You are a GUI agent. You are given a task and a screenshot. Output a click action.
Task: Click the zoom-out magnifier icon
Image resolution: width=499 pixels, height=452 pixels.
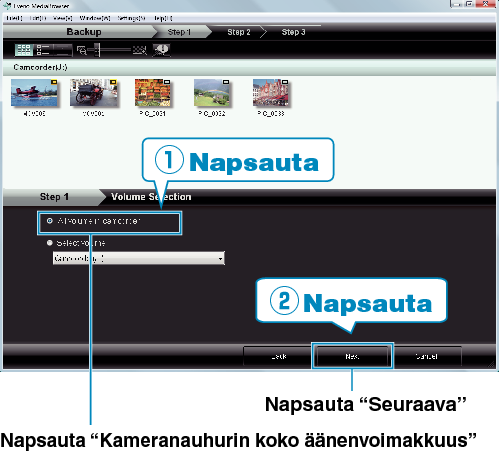click(x=82, y=50)
